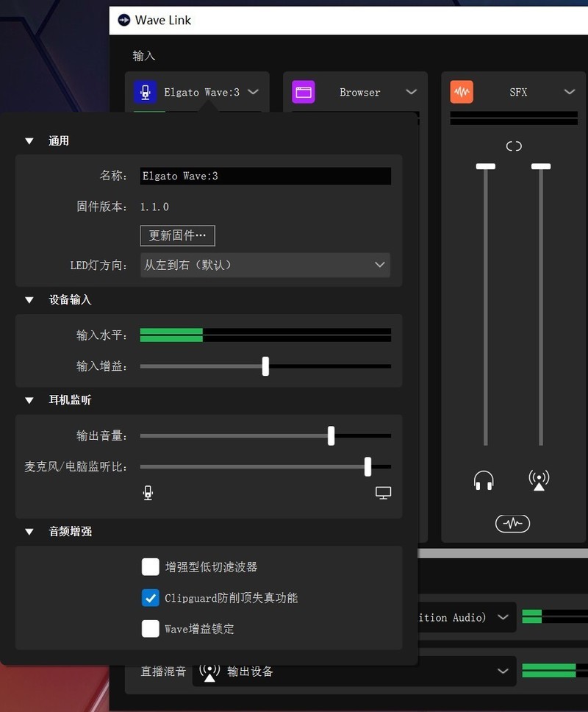Viewport: 588px width, 712px height.
Task: Click the 名称 input field showing Elgato Wave:3
Action: click(265, 176)
